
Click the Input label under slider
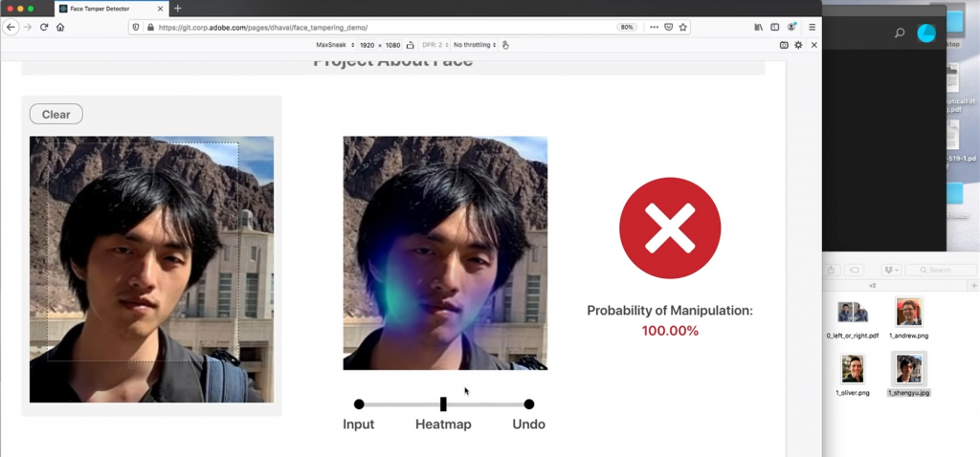pyautogui.click(x=359, y=424)
